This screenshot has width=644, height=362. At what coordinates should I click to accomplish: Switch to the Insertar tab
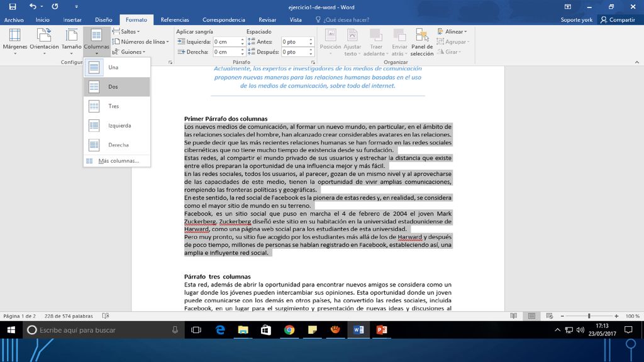tap(72, 19)
